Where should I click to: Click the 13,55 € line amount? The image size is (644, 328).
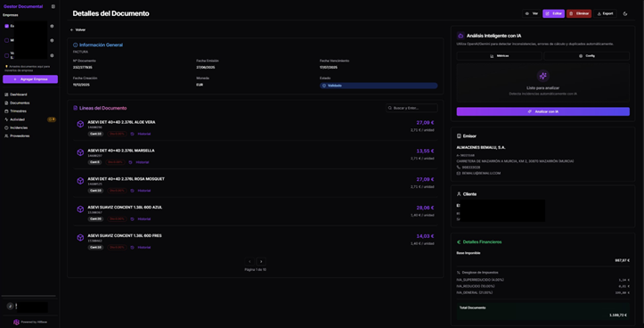coord(425,151)
